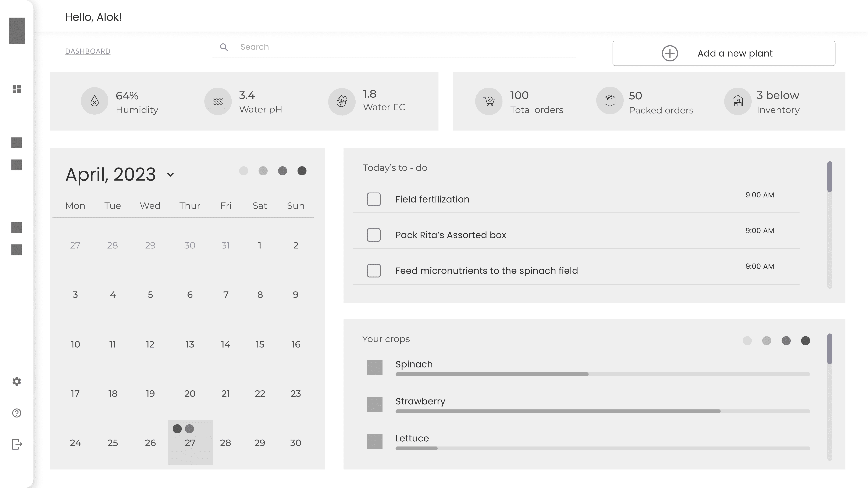This screenshot has width=868, height=488.
Task: Select the Total orders cart icon
Action: (x=489, y=101)
